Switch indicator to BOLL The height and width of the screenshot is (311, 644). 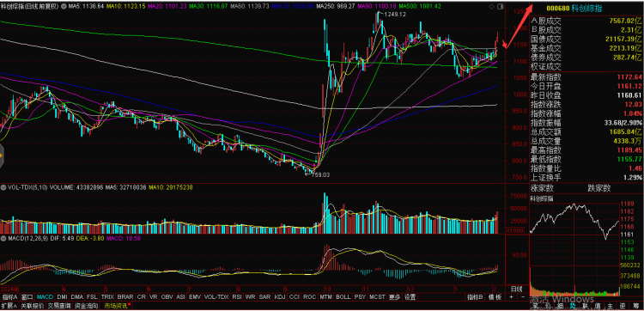click(343, 297)
